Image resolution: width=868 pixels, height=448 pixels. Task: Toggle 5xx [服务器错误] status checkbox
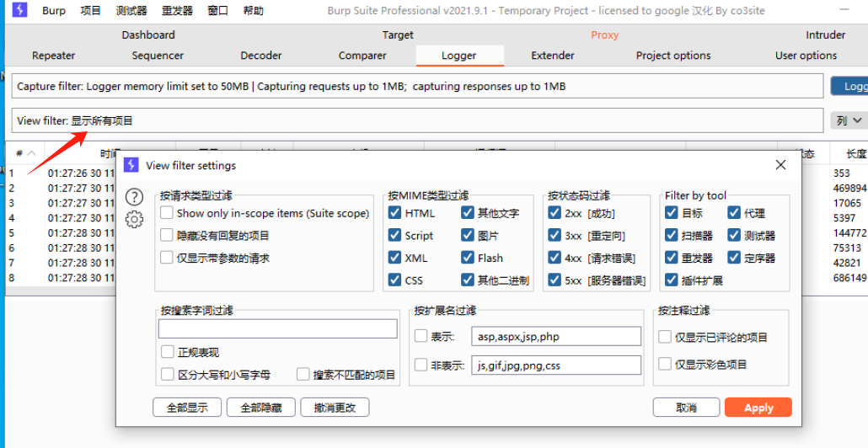pos(555,280)
